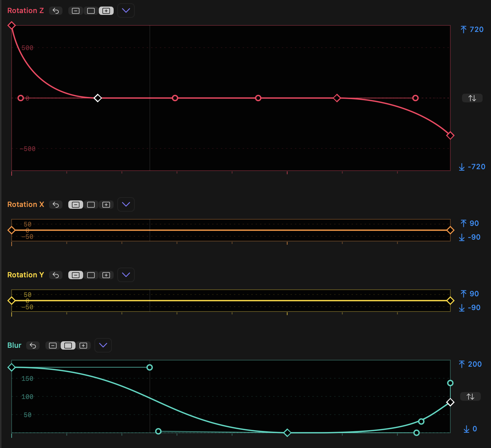Select white keyframe diamond on Rotation Z curve
Screen dimensions: 491x448
[98, 98]
